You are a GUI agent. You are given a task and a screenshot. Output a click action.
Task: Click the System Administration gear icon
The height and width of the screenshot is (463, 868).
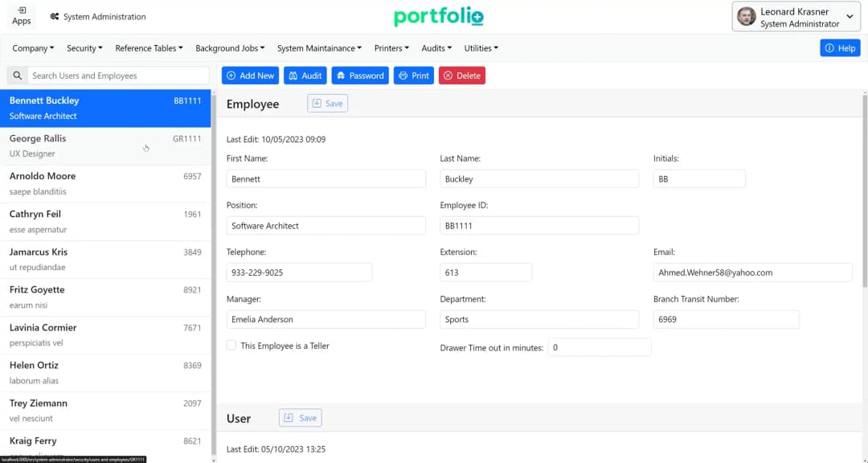pos(53,15)
